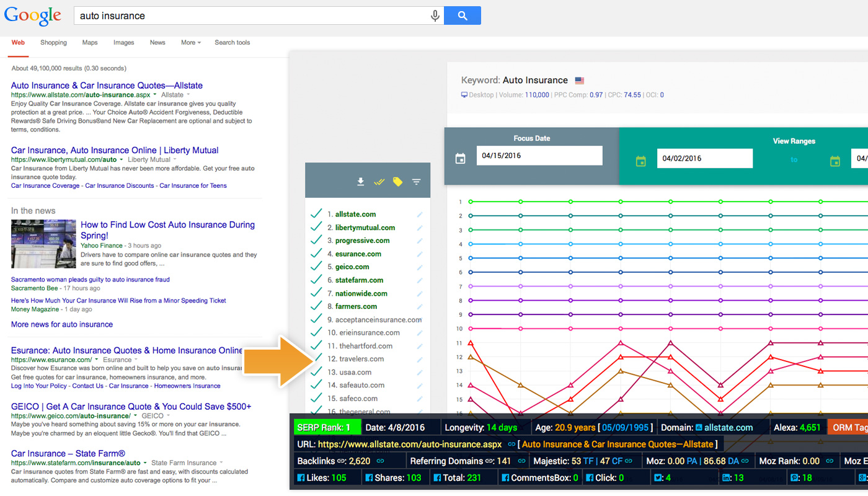This screenshot has height=496, width=868.
Task: Click the link icon after Backlinks 2,620
Action: (x=380, y=461)
